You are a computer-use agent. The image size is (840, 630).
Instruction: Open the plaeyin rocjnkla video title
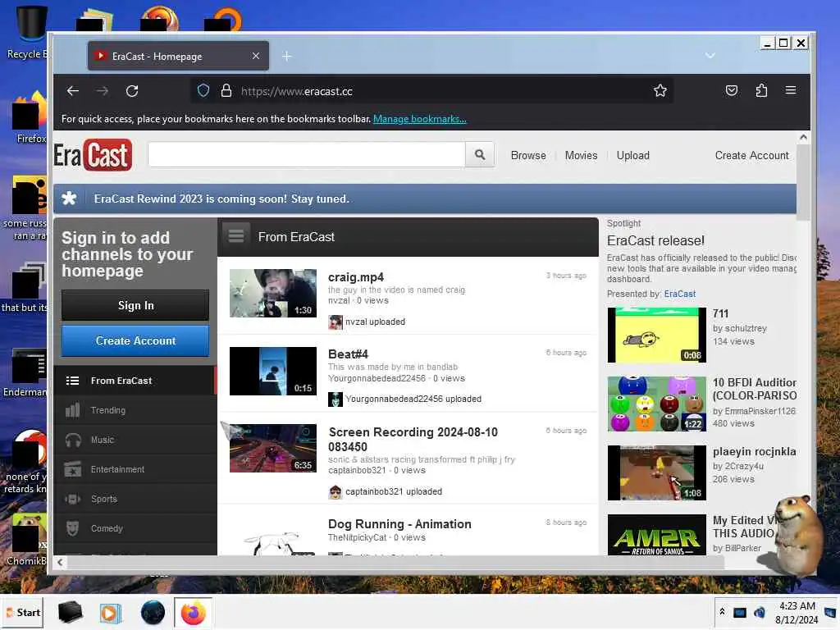click(755, 452)
